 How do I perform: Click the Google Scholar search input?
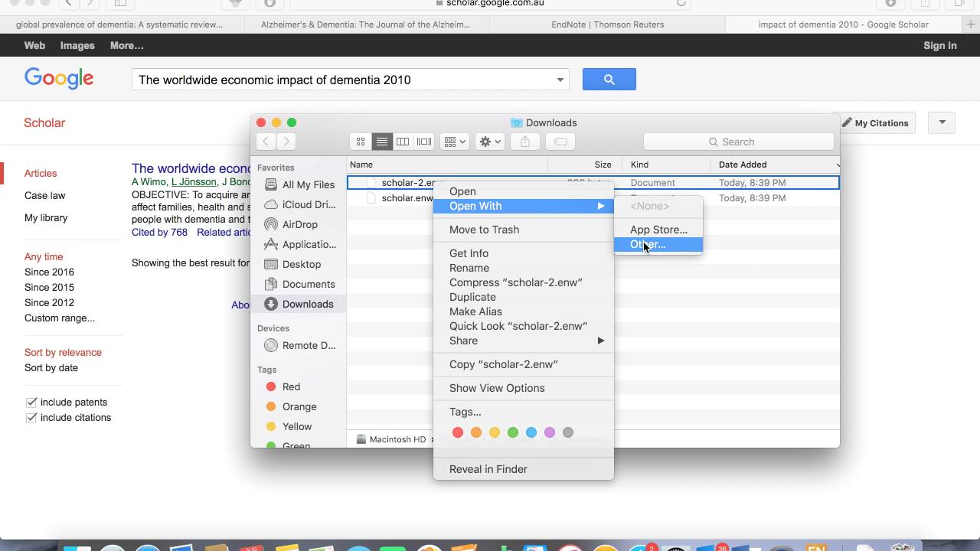pyautogui.click(x=343, y=80)
